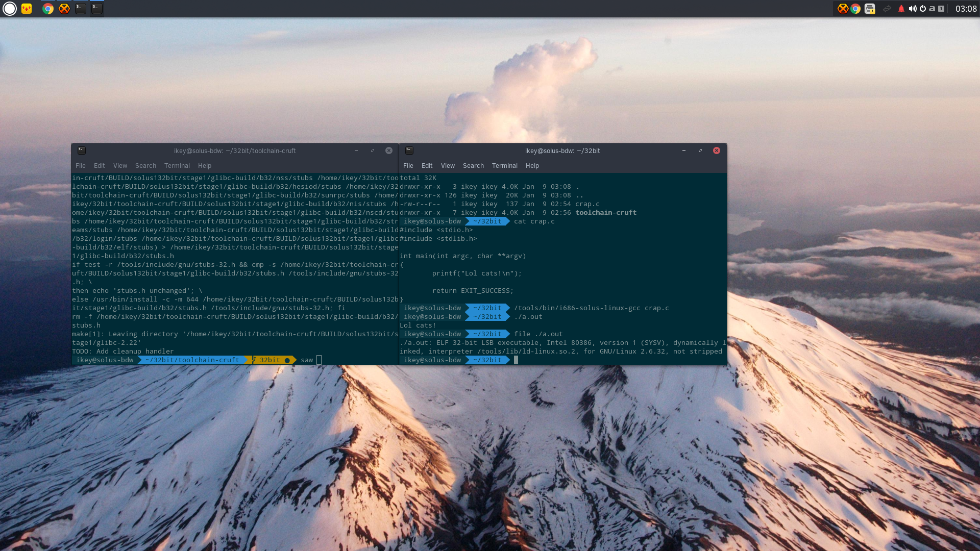Screen dimensions: 980x551
Task: Open the Budgie menu circle icon
Action: (x=10, y=9)
